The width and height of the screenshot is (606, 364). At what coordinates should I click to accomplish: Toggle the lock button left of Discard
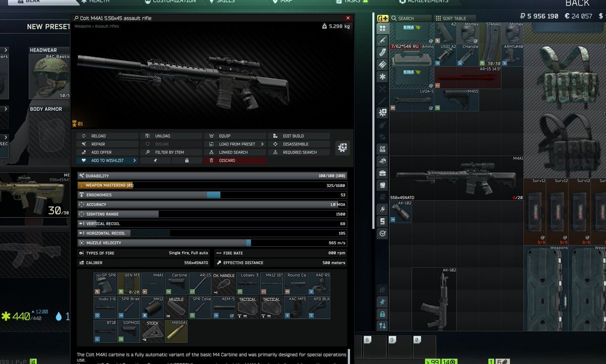[x=187, y=161]
